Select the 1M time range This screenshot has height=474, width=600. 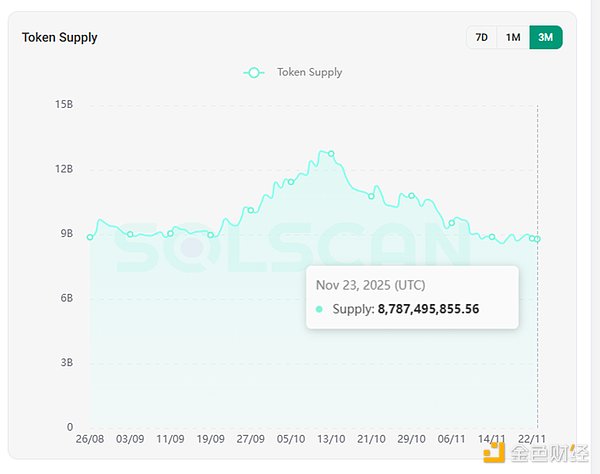pos(513,37)
